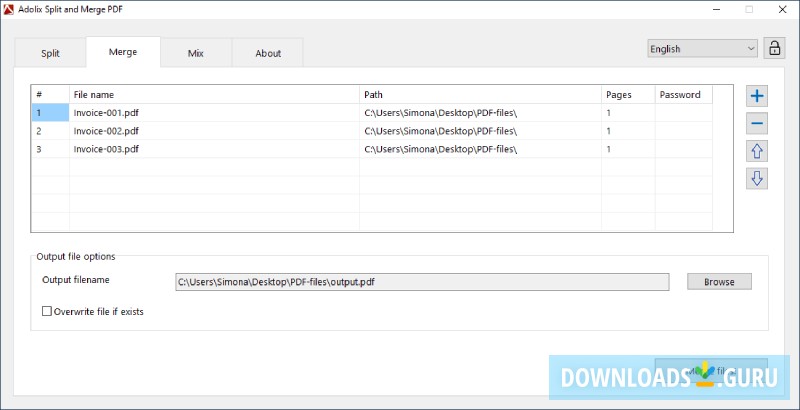The image size is (800, 410).
Task: Click the password cell for Invoice-001.pdf
Action: pyautogui.click(x=684, y=113)
